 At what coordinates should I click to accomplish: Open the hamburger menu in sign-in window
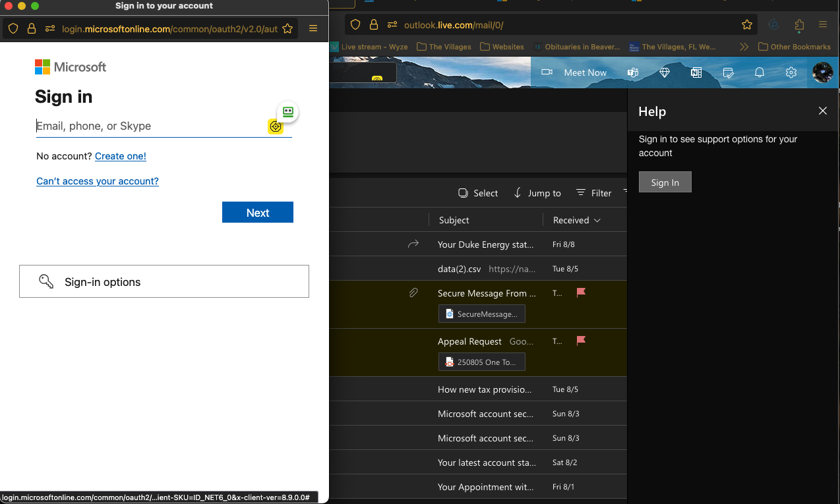[313, 28]
